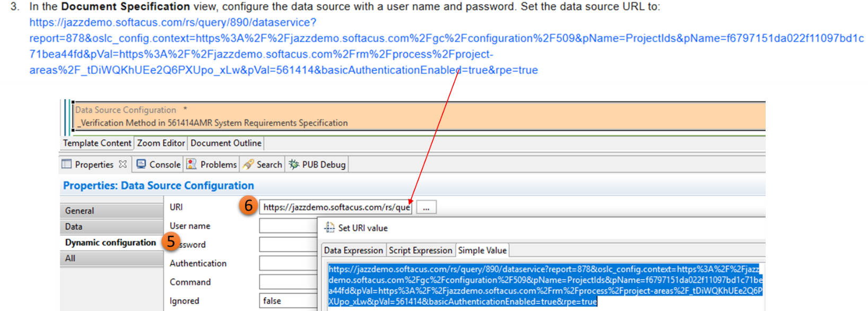868x311 pixels.
Task: Select the All properties category
Action: [111, 258]
